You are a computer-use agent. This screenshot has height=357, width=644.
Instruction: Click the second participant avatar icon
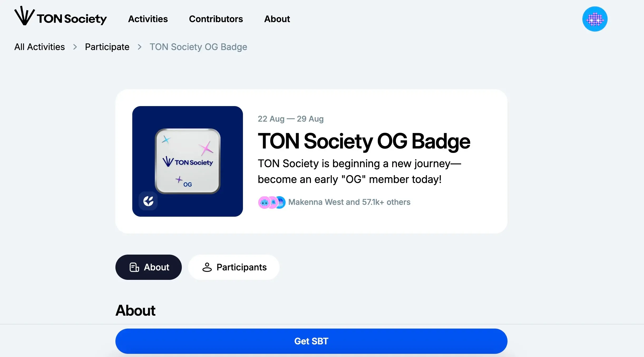273,202
